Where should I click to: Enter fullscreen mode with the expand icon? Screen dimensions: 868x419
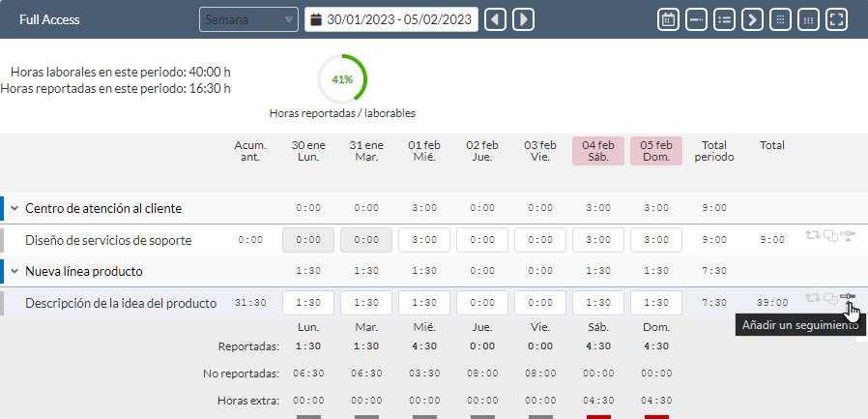[837, 19]
